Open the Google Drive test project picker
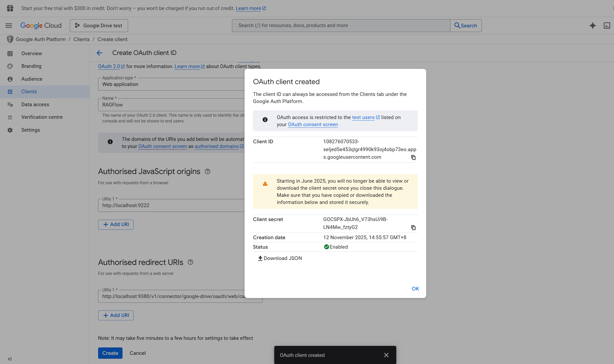The height and width of the screenshot is (364, 614). 99,25
